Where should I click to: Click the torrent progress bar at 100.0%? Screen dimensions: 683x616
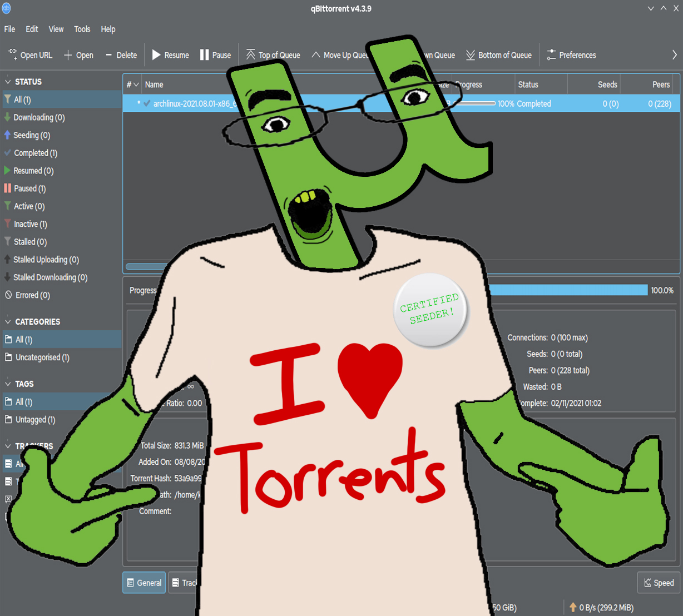(x=567, y=290)
